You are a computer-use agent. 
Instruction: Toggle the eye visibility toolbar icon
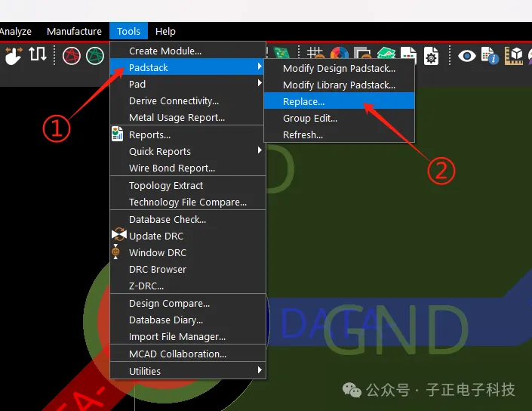[x=467, y=56]
